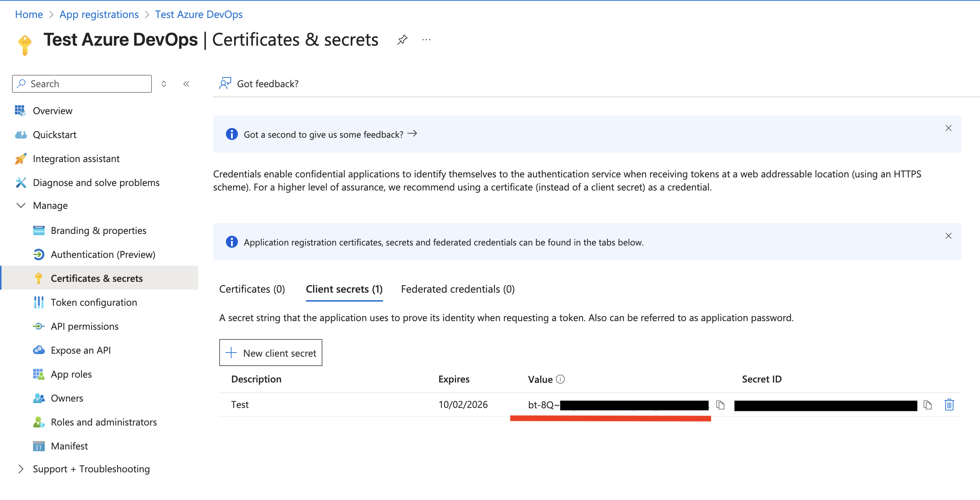The image size is (980, 500).
Task: Launch the Integration assistant
Action: coord(76,159)
